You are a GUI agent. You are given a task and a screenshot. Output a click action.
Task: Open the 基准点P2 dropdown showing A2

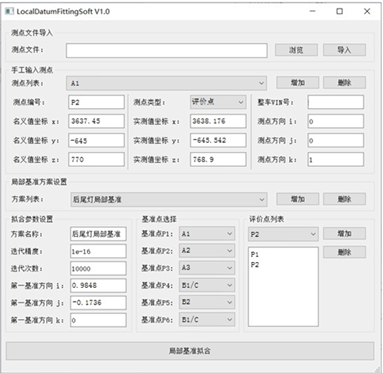coord(207,251)
